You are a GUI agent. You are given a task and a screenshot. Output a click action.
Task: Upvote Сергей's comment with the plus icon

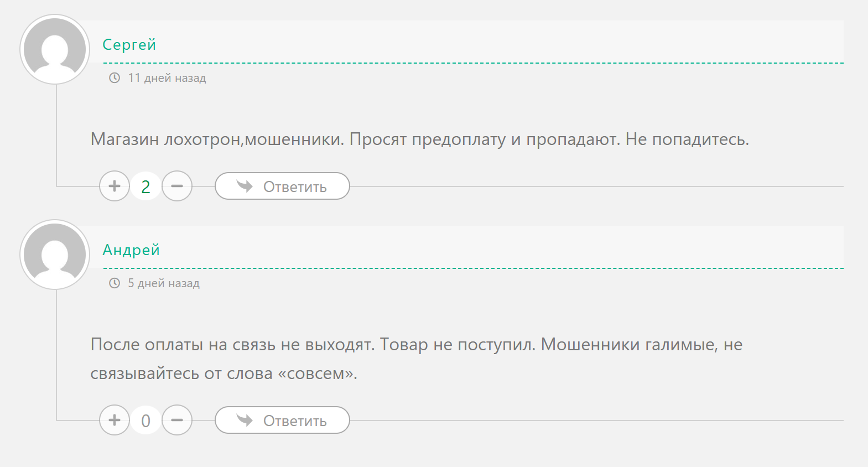[114, 186]
